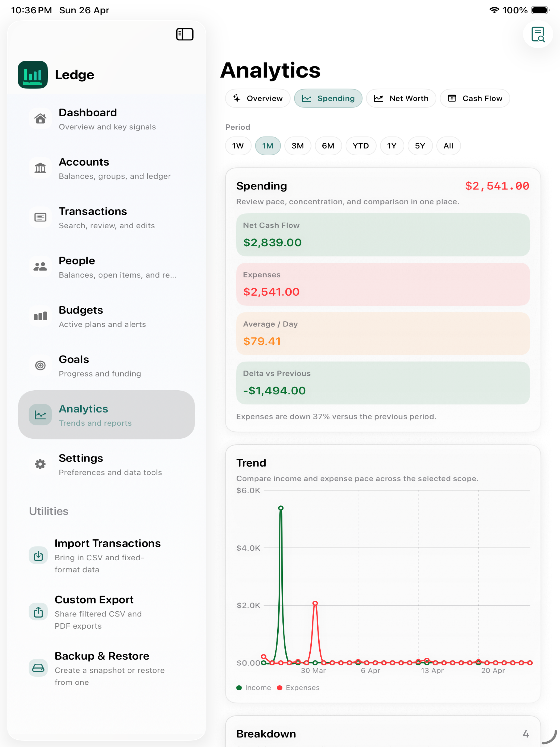The height and width of the screenshot is (747, 560).
Task: Click the Dashboard house icon
Action: pos(40,119)
